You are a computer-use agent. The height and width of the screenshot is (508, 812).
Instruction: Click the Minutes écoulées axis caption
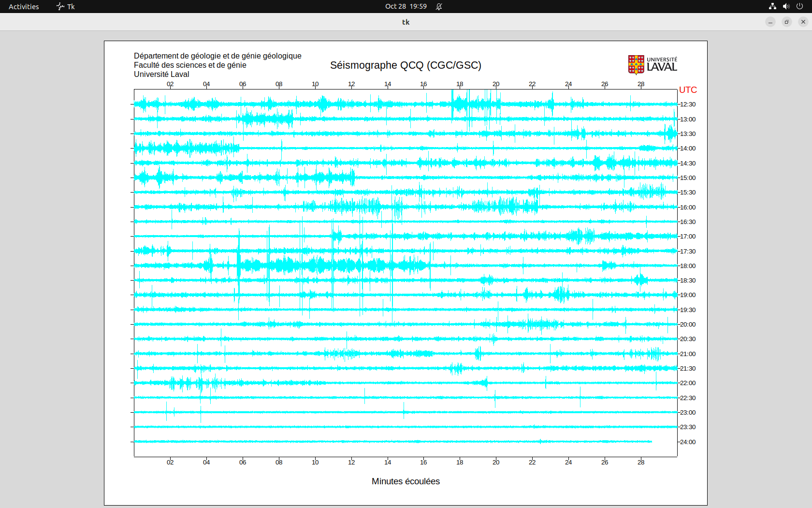[406, 481]
